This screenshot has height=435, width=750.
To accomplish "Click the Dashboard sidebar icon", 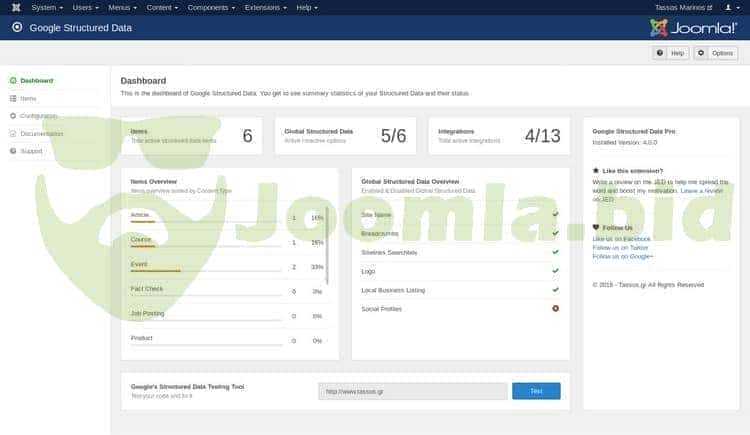I will point(13,80).
